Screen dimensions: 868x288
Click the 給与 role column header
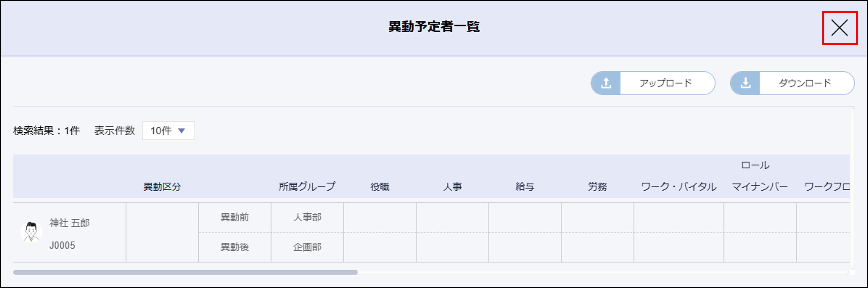click(525, 187)
